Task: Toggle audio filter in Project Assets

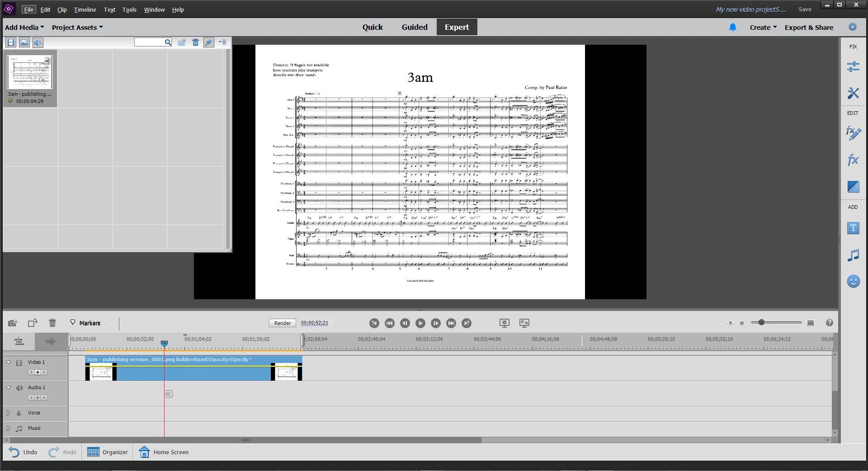Action: [x=38, y=42]
